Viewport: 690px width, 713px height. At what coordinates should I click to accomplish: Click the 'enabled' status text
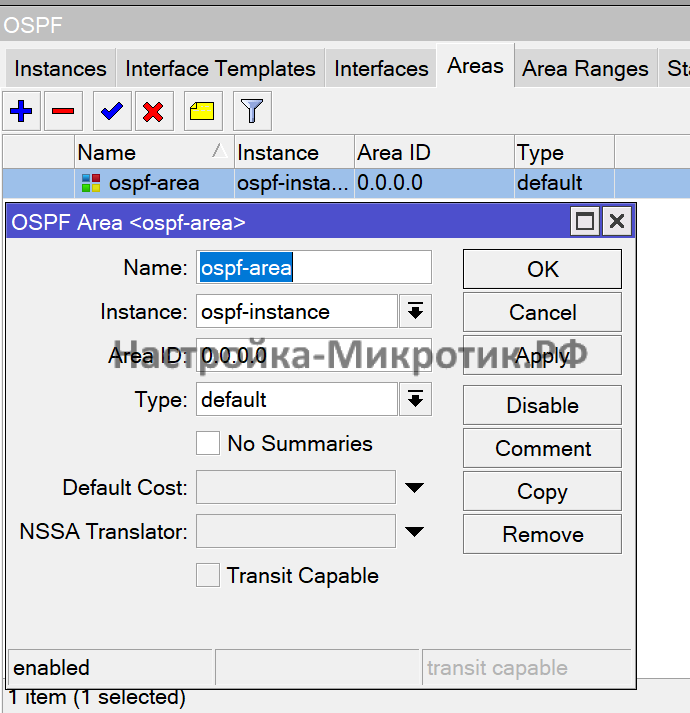coord(51,668)
